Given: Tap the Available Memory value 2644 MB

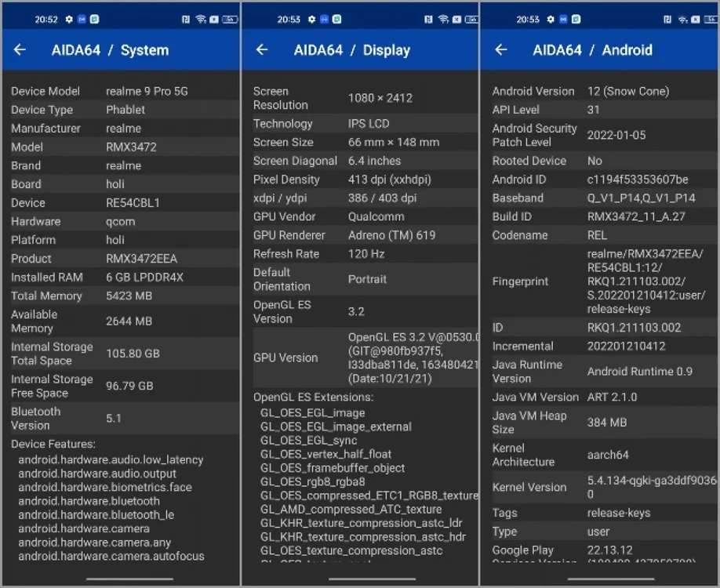Looking at the screenshot, I should tap(129, 321).
